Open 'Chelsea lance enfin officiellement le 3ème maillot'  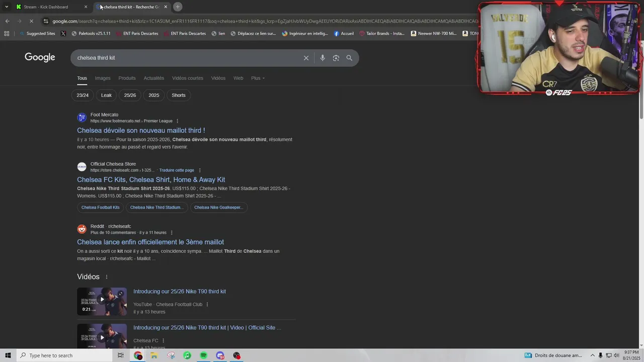(150, 242)
